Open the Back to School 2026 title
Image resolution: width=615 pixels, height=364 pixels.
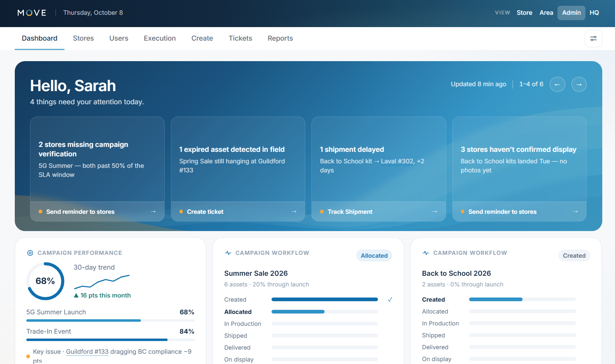tap(456, 273)
